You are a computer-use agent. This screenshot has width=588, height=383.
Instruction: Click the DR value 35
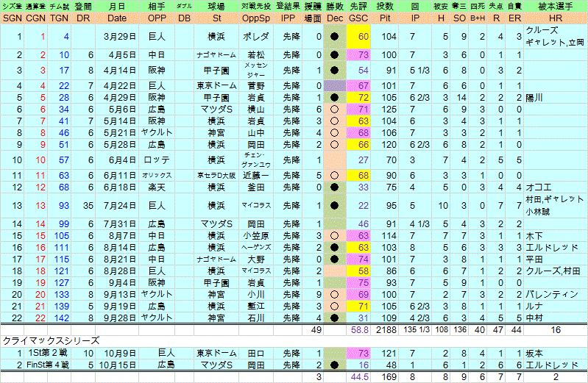(88, 206)
